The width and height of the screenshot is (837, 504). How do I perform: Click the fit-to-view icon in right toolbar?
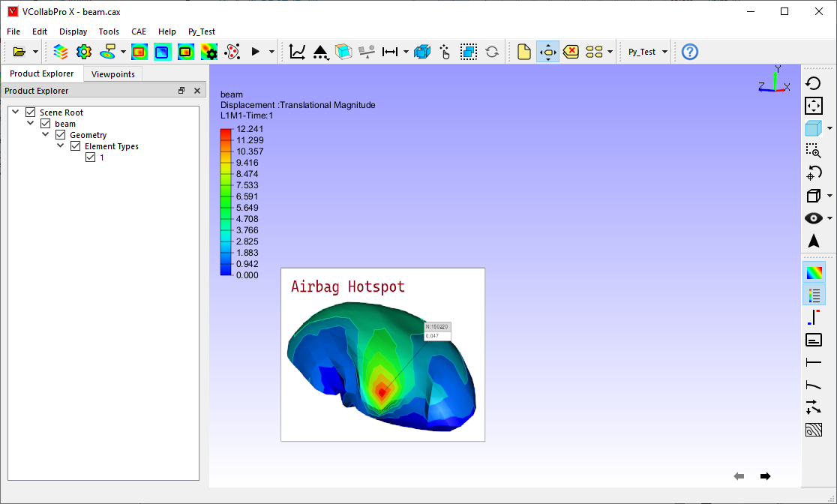point(814,106)
